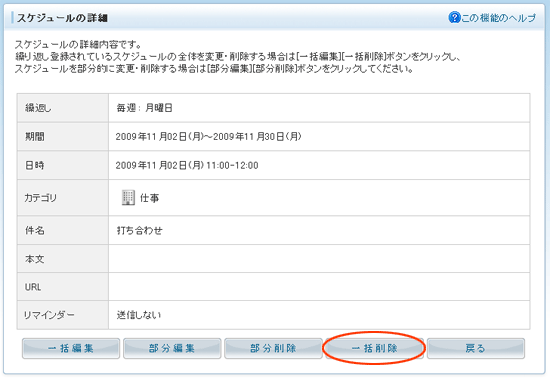Click the empty URL field cell

click(x=319, y=287)
